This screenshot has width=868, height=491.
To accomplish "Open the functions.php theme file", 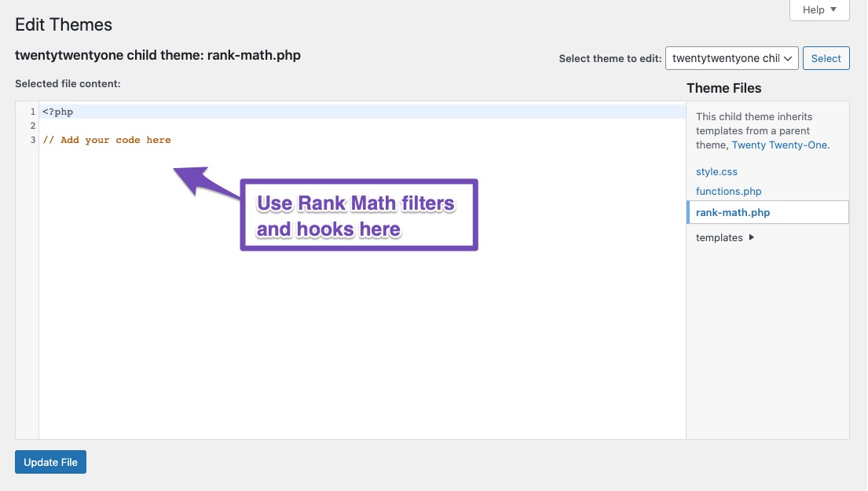I will pyautogui.click(x=728, y=191).
